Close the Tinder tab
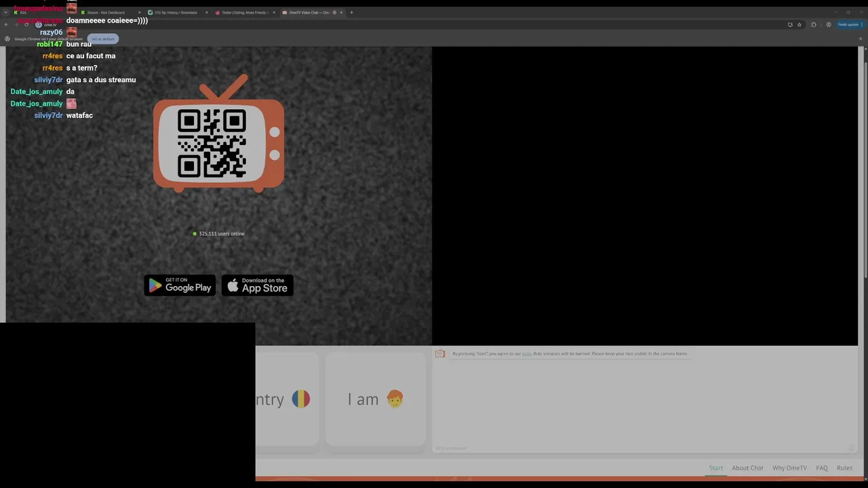This screenshot has height=488, width=868. (274, 12)
